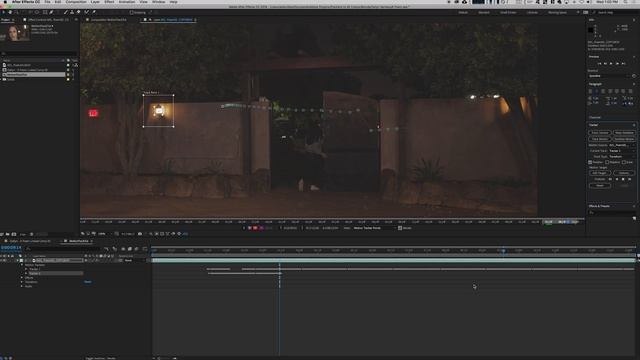Click the Warp Stabilizer button
This screenshot has width=640, height=360.
point(624,133)
